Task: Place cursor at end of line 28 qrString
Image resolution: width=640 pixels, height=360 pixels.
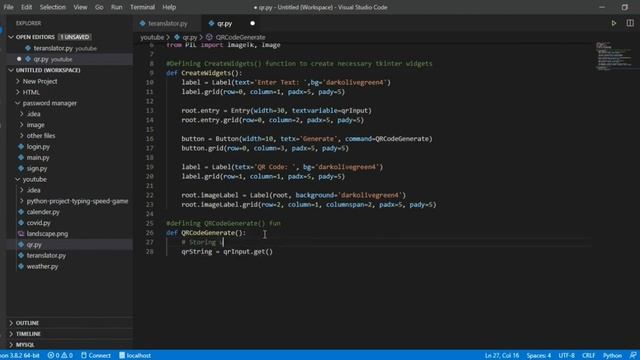Action: click(273, 252)
